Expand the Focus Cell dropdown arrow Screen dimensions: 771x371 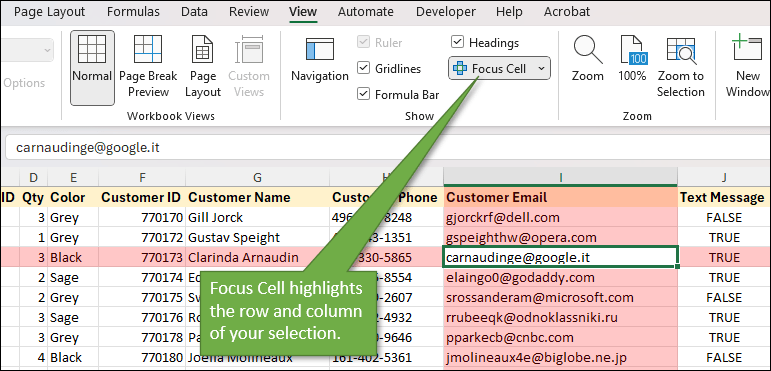coord(541,69)
